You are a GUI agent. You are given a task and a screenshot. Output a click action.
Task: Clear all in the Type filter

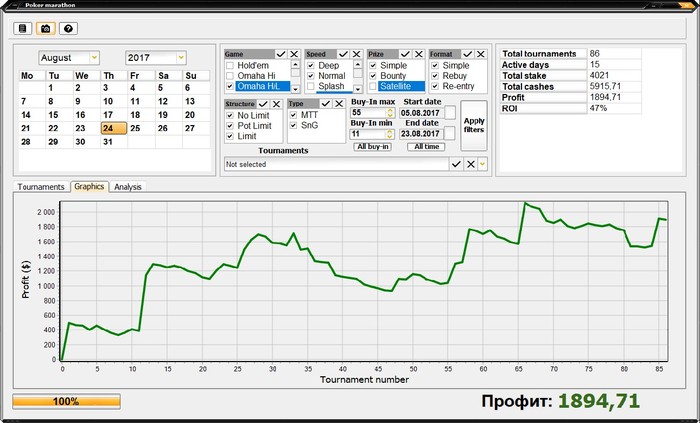pos(339,104)
